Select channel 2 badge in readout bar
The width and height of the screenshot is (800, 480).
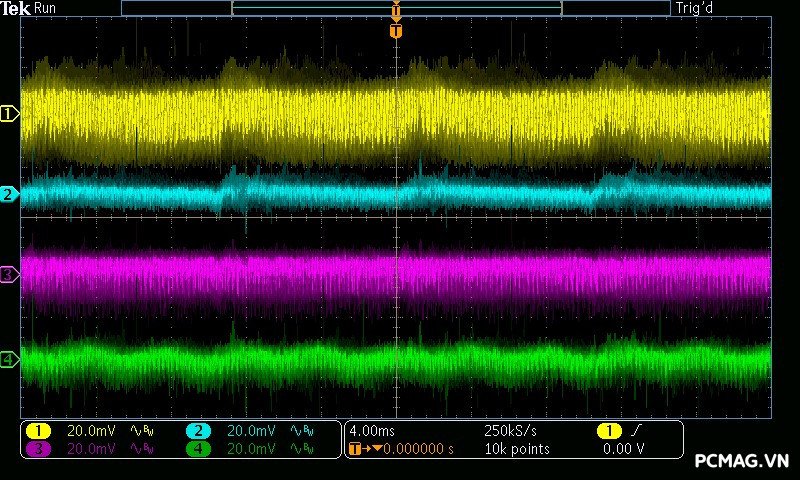198,431
